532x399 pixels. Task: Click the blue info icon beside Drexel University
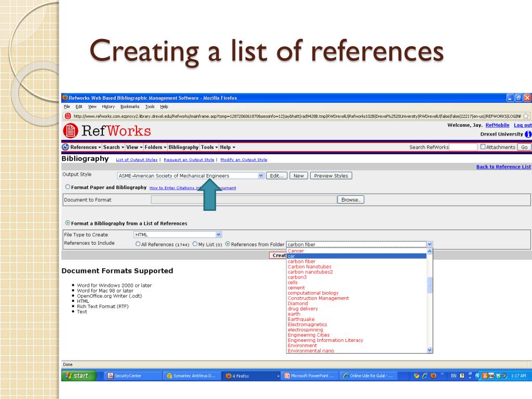[x=528, y=134]
